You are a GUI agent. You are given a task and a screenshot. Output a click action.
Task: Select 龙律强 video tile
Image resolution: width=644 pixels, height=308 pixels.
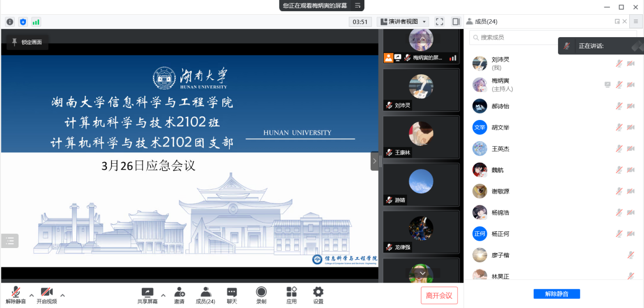click(421, 232)
